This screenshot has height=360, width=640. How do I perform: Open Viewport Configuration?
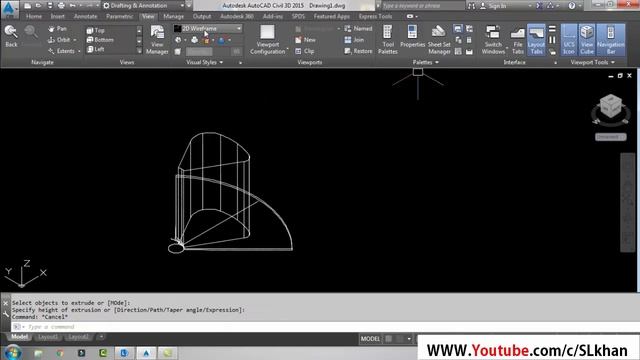[x=267, y=40]
